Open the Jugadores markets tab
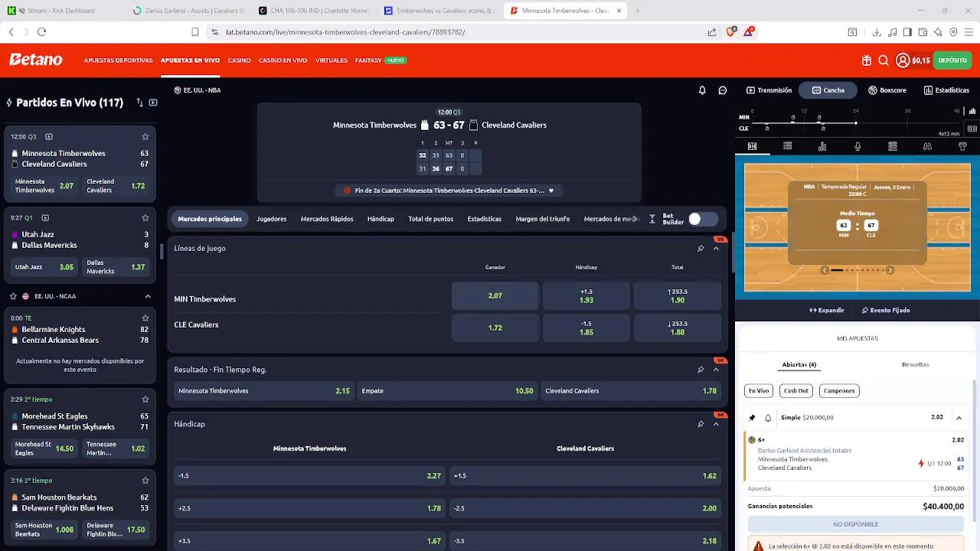The width and height of the screenshot is (980, 551). tap(271, 219)
